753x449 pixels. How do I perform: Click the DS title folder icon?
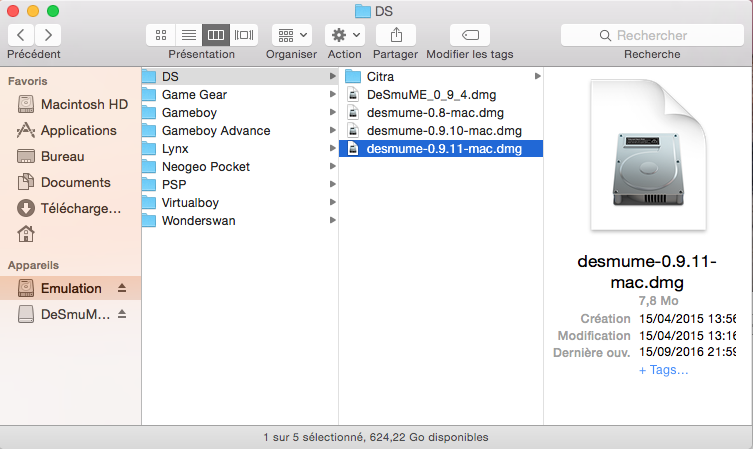point(363,11)
